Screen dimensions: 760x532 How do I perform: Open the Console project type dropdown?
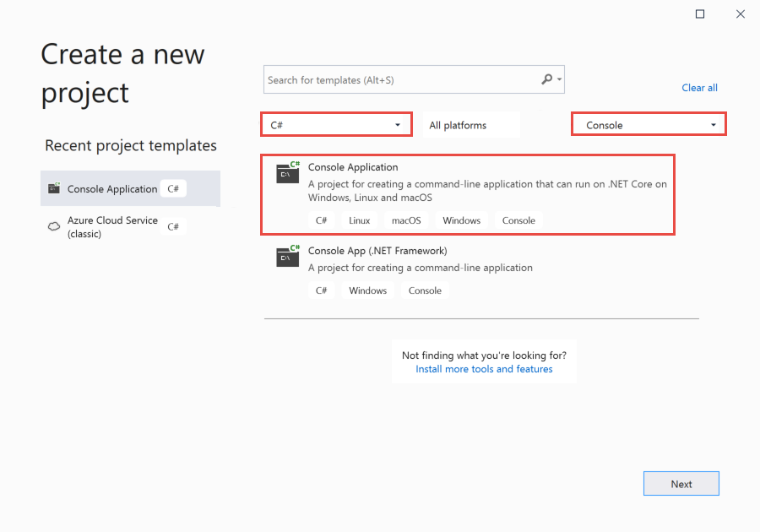647,123
